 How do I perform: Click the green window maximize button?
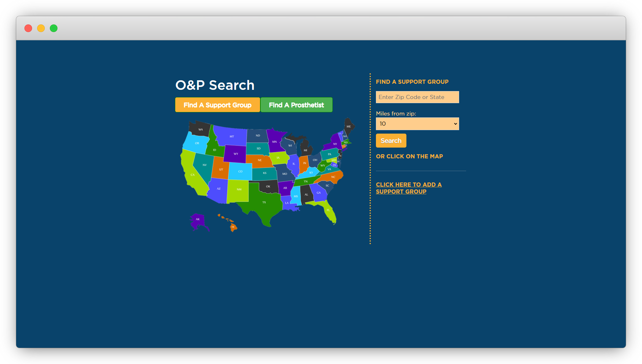tap(54, 28)
